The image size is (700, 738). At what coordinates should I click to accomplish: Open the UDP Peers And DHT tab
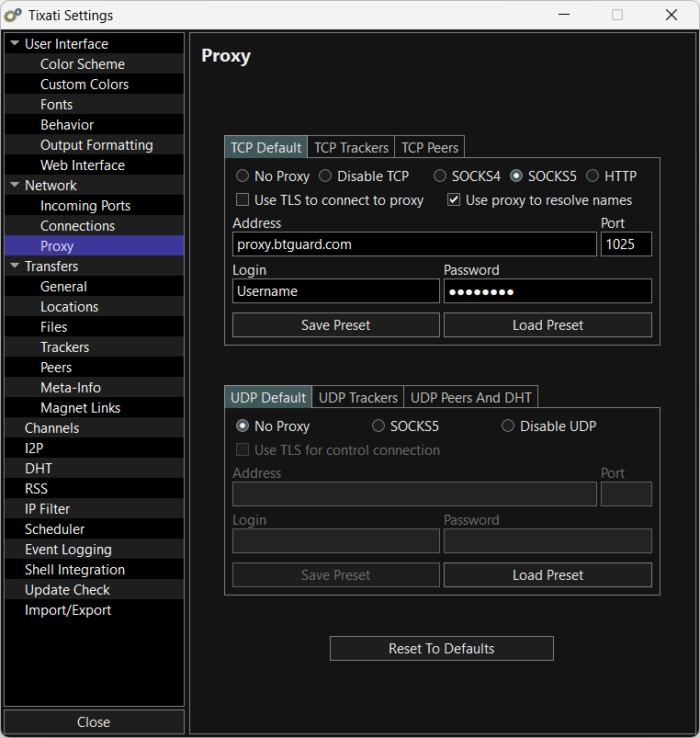[470, 397]
